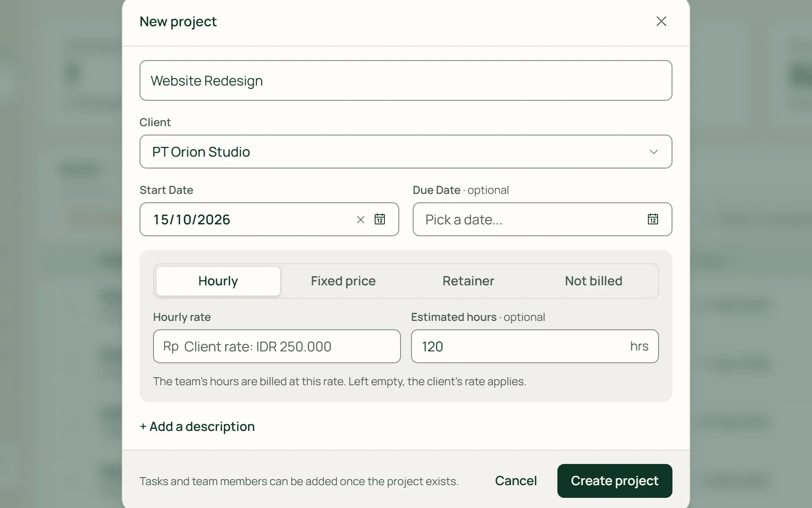Cancel the new project dialog

(516, 481)
